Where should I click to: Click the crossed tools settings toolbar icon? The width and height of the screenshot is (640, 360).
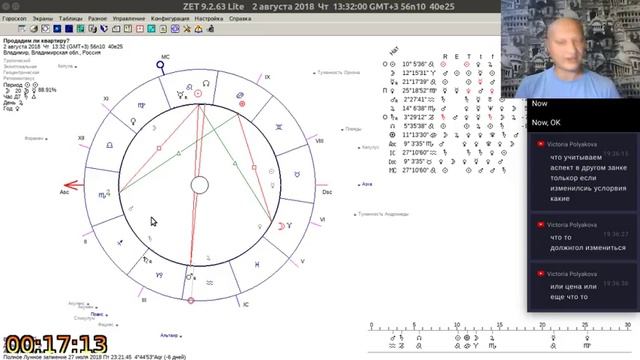187,29
